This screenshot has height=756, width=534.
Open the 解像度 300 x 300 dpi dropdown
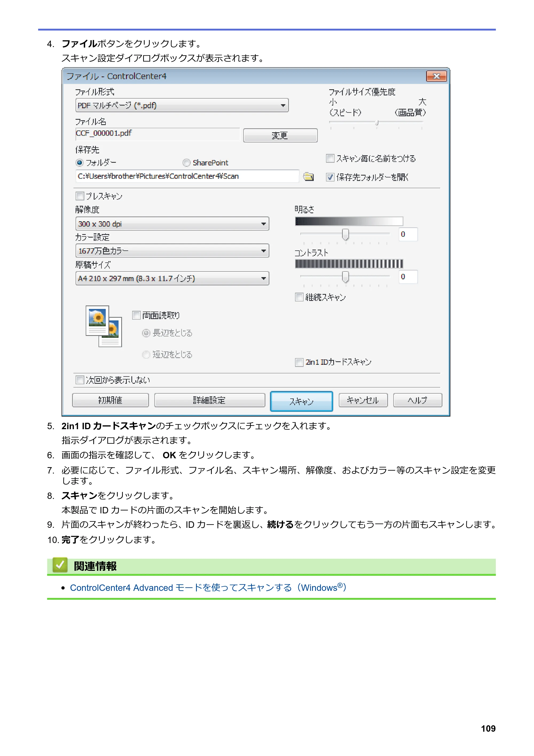point(172,224)
